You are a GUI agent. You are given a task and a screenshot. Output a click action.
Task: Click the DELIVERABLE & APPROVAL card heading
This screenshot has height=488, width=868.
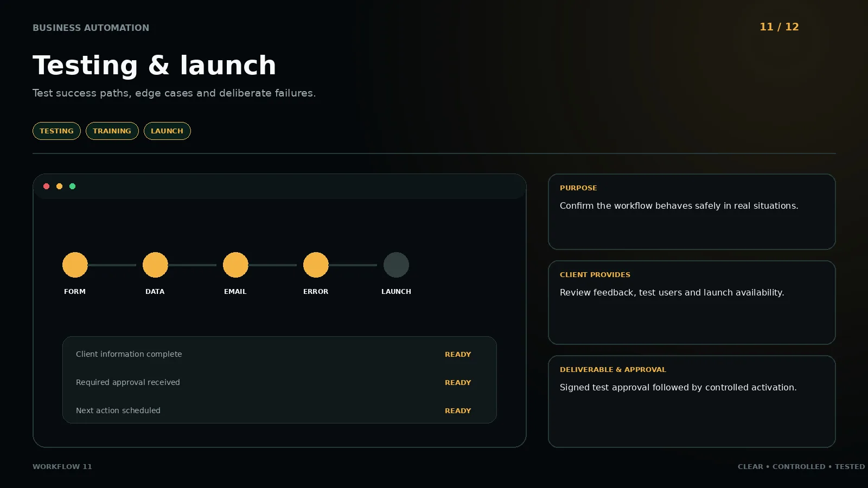click(613, 370)
